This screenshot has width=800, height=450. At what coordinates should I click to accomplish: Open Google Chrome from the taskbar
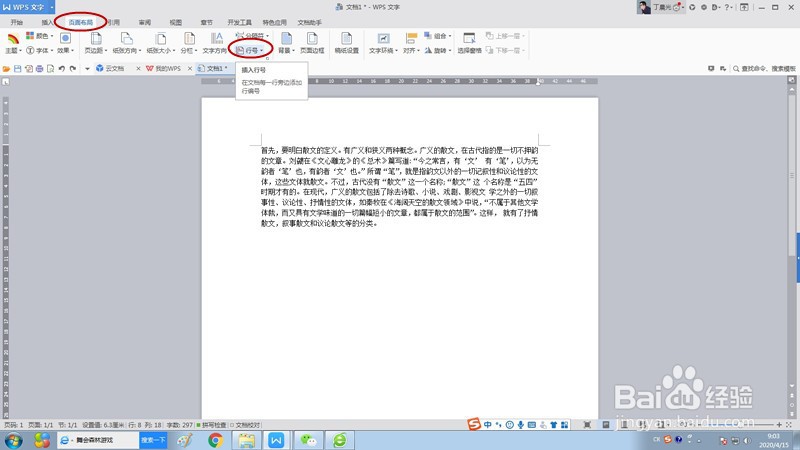tap(215, 440)
